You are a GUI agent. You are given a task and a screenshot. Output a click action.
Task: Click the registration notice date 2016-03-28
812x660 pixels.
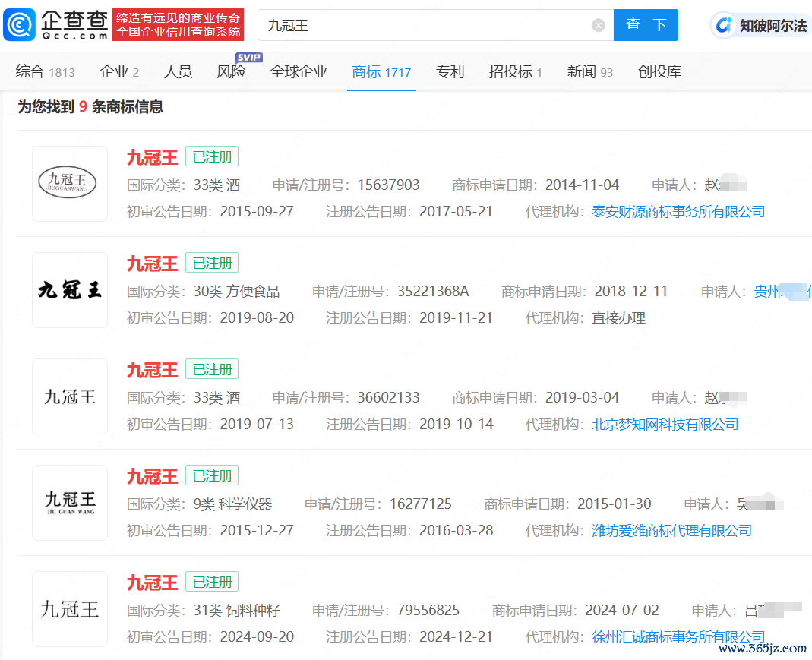point(456,531)
